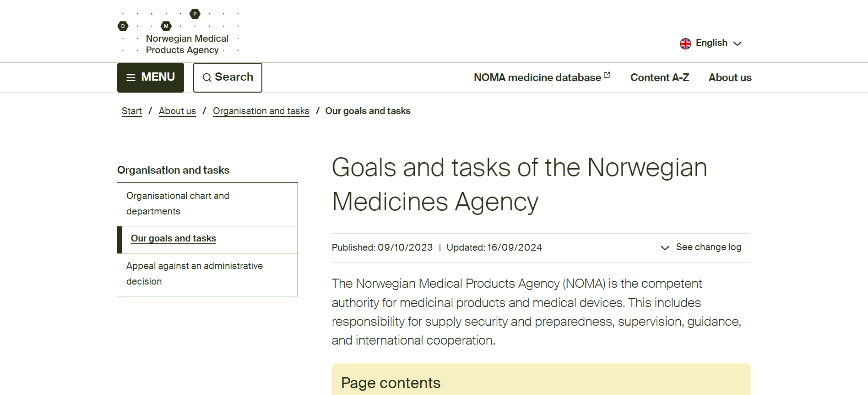Viewport: 868px width, 395px height.
Task: Expand the See change log section
Action: tap(708, 247)
